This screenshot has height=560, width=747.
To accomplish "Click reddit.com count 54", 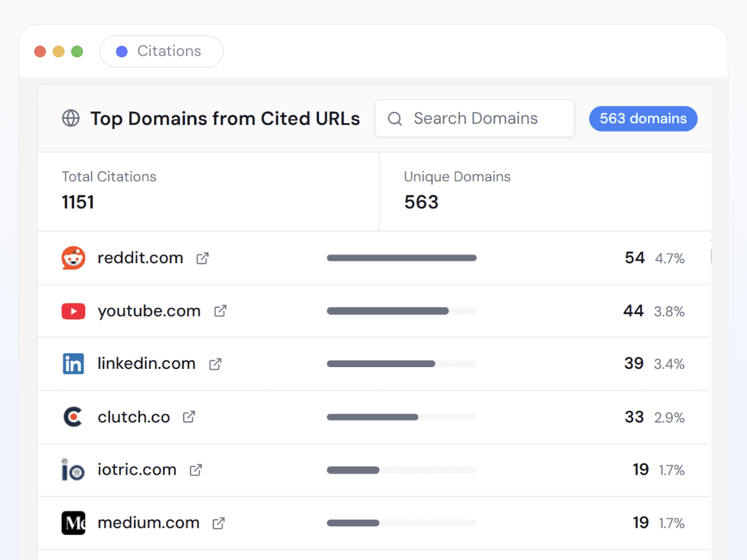I will pos(635,258).
